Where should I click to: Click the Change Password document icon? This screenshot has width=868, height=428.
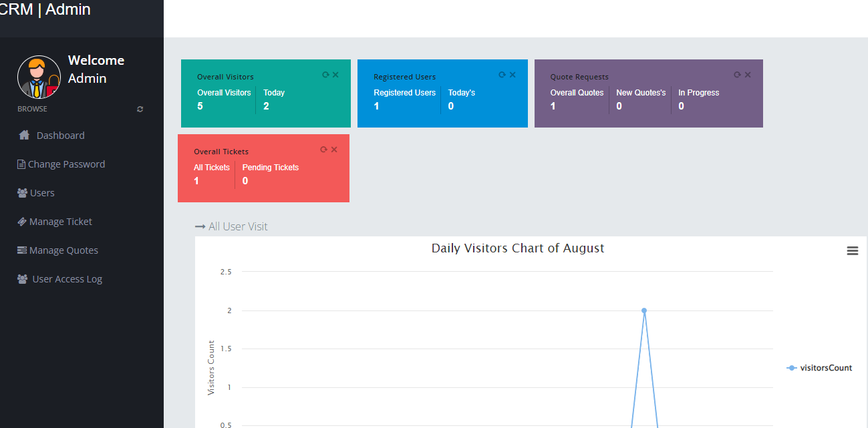click(21, 164)
